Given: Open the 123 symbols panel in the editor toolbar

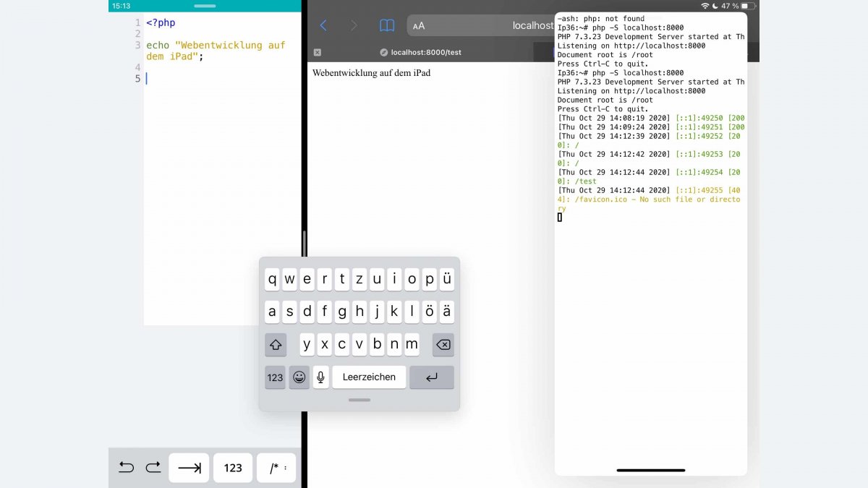Looking at the screenshot, I should click(x=232, y=467).
